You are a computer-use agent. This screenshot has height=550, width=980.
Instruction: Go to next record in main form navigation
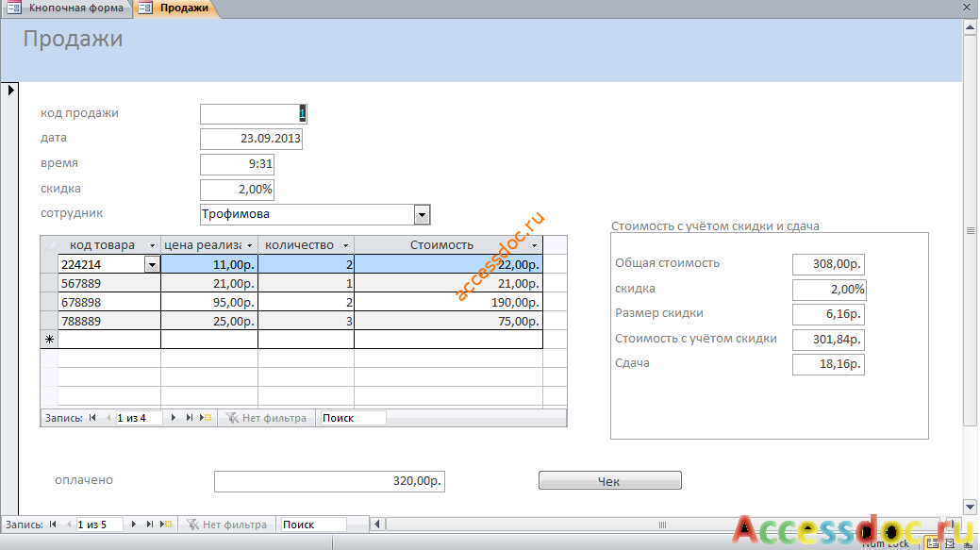(x=134, y=525)
